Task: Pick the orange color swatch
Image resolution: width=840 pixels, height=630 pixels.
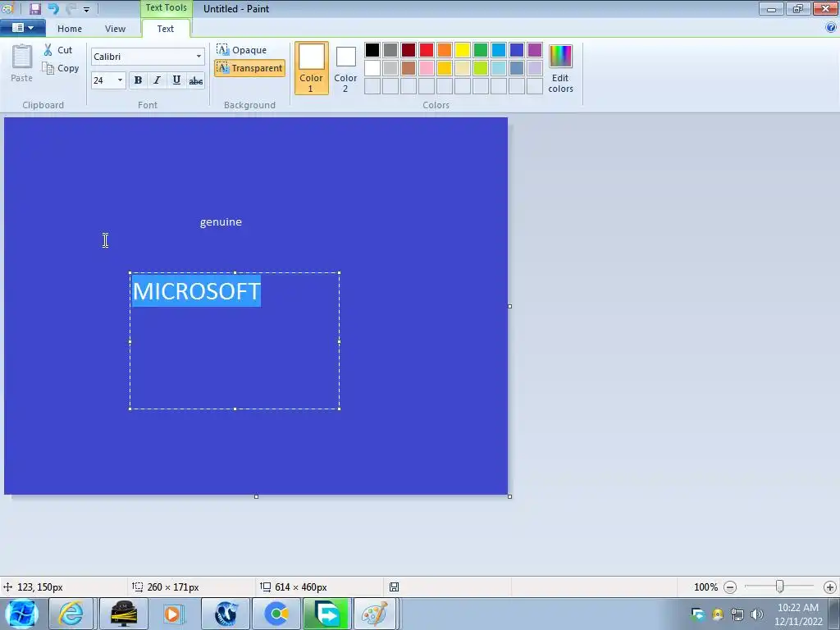Action: tap(445, 50)
